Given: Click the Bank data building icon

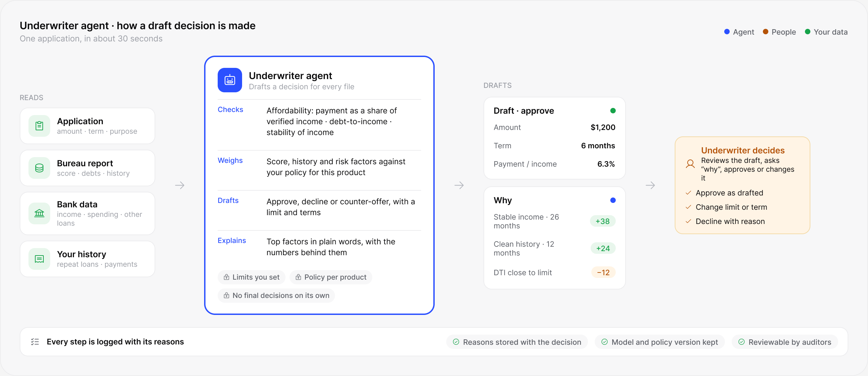Looking at the screenshot, I should pos(39,213).
